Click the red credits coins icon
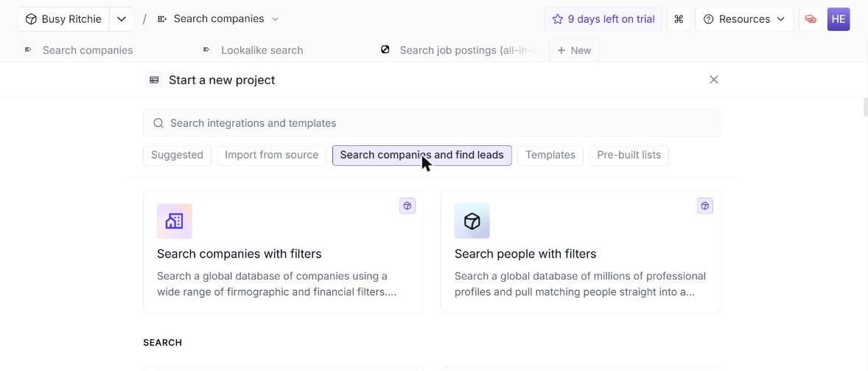This screenshot has height=371, width=868. tap(811, 19)
